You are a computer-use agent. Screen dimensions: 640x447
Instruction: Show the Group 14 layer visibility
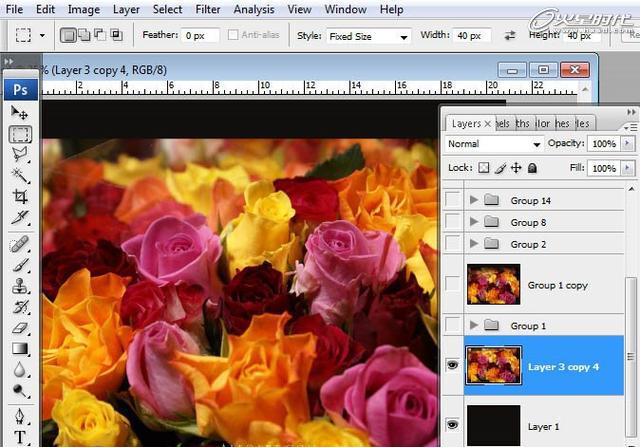coord(452,200)
